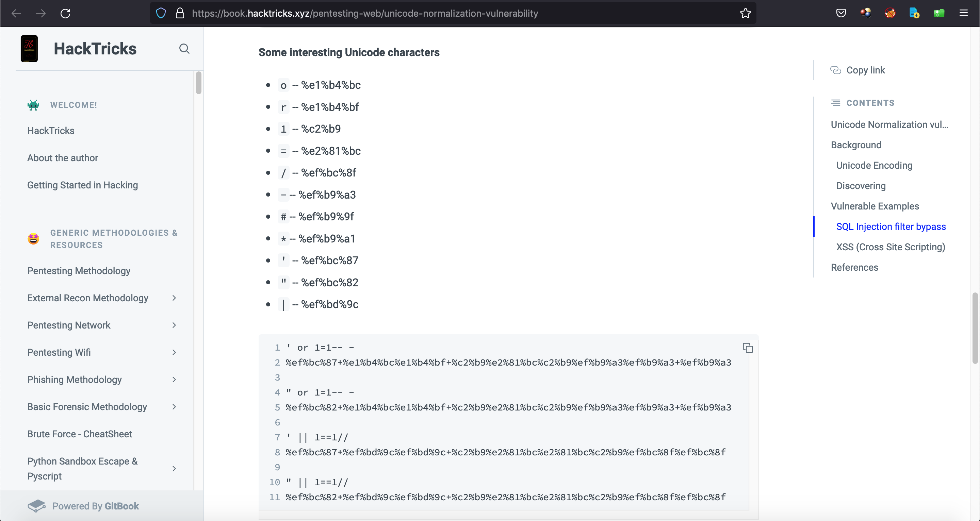Click the URL address bar
Screen dimensions: 980x521
click(453, 13)
